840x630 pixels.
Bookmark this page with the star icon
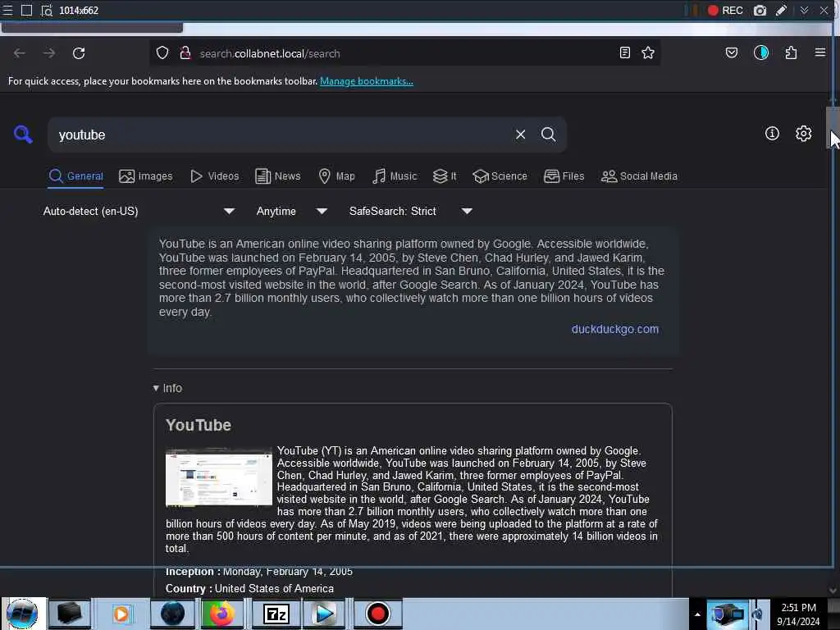tap(648, 52)
